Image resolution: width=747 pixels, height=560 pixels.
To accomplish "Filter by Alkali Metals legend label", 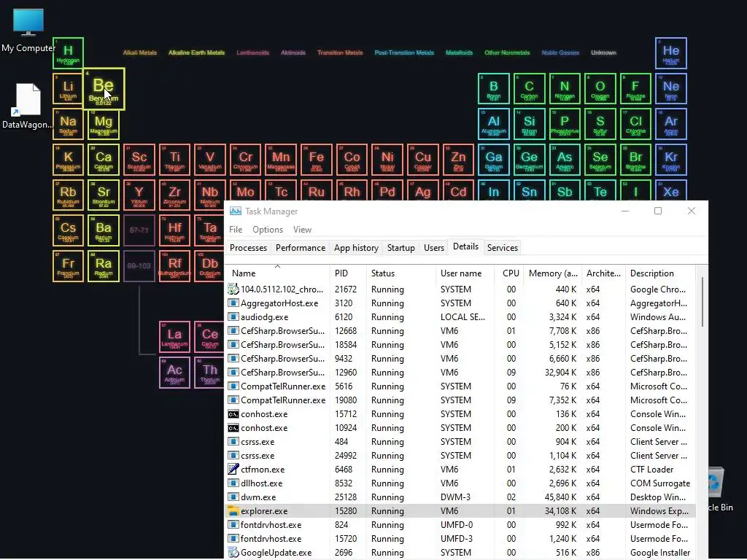I will tap(139, 52).
